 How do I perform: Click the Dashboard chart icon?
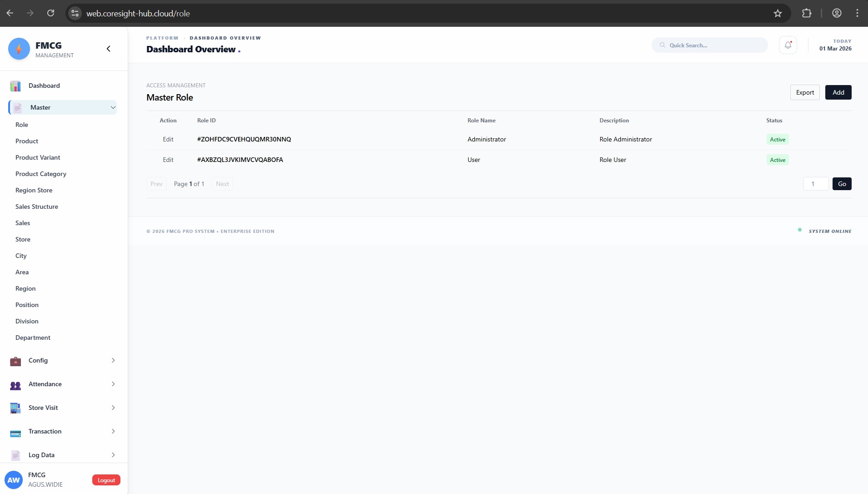click(x=15, y=86)
